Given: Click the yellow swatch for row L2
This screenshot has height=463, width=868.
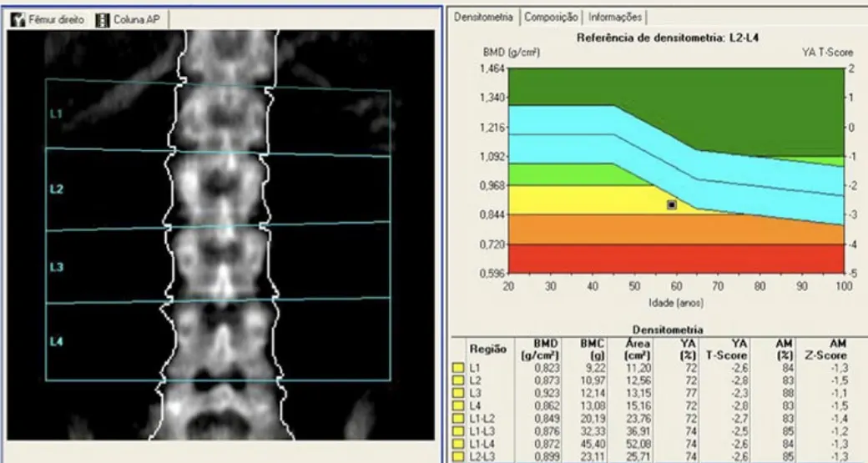Looking at the screenshot, I should (x=458, y=380).
